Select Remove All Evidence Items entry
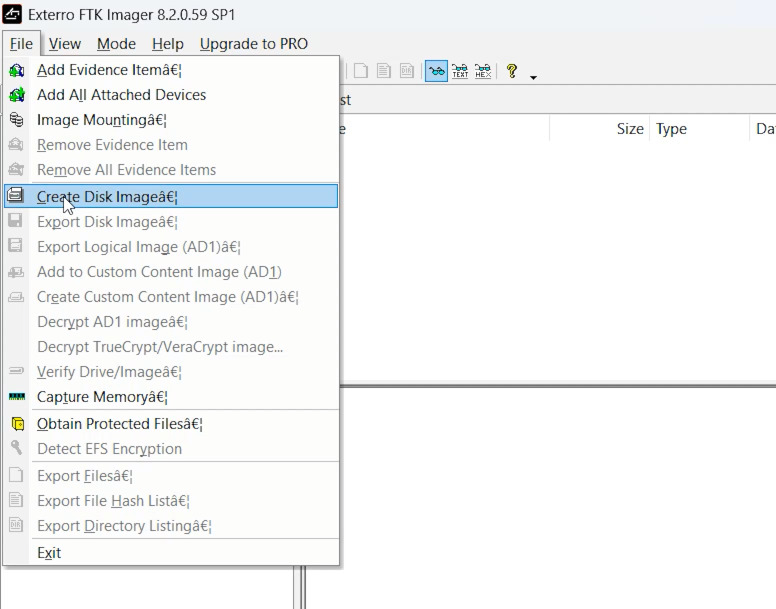This screenshot has width=776, height=609. 171,170
